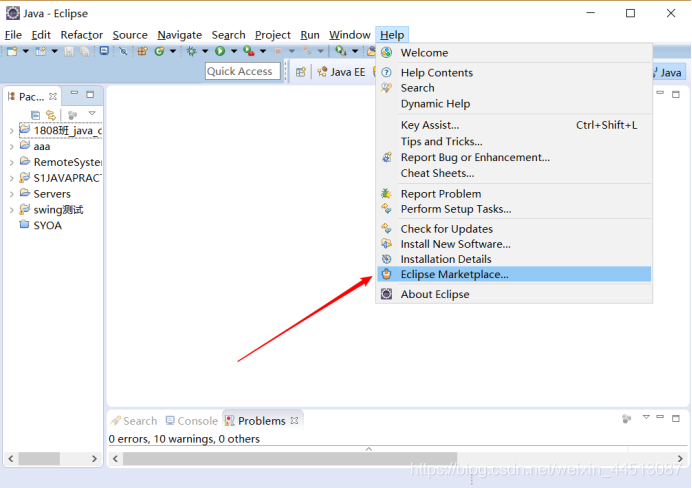Maximize the Package Explorer view
The height and width of the screenshot is (488, 692).
pyautogui.click(x=90, y=94)
